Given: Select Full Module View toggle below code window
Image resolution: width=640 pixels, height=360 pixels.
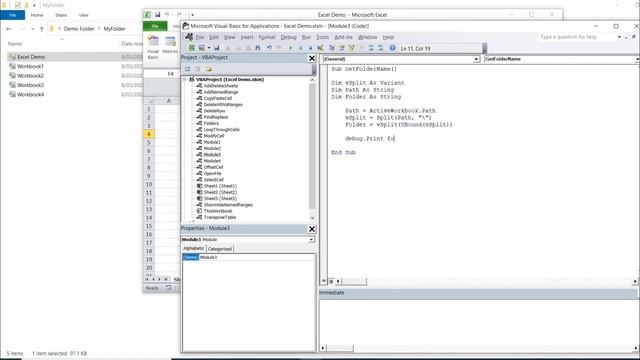Looking at the screenshot, I should [331, 281].
